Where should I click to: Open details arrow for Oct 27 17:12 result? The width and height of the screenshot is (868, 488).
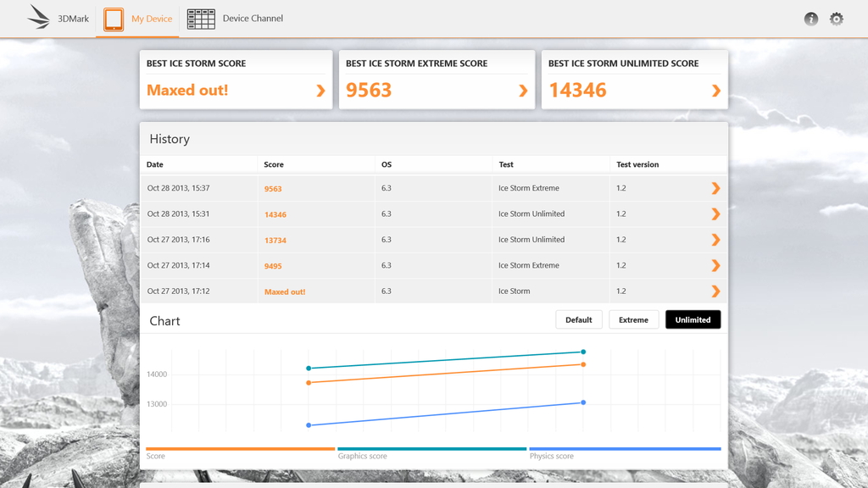point(715,291)
